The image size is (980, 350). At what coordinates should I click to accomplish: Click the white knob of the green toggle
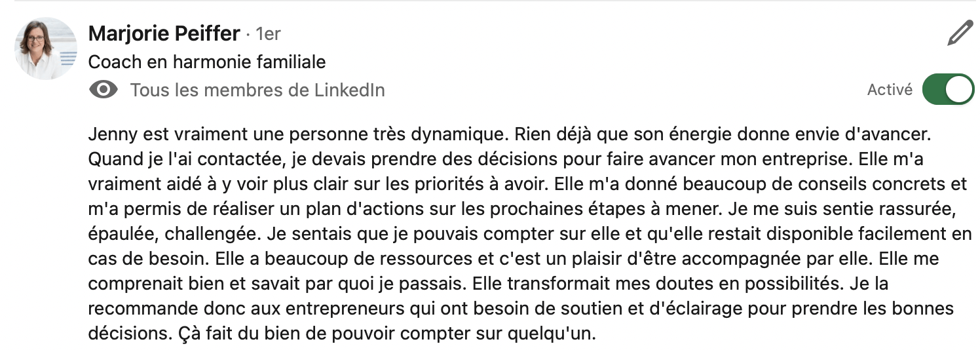[x=960, y=90]
